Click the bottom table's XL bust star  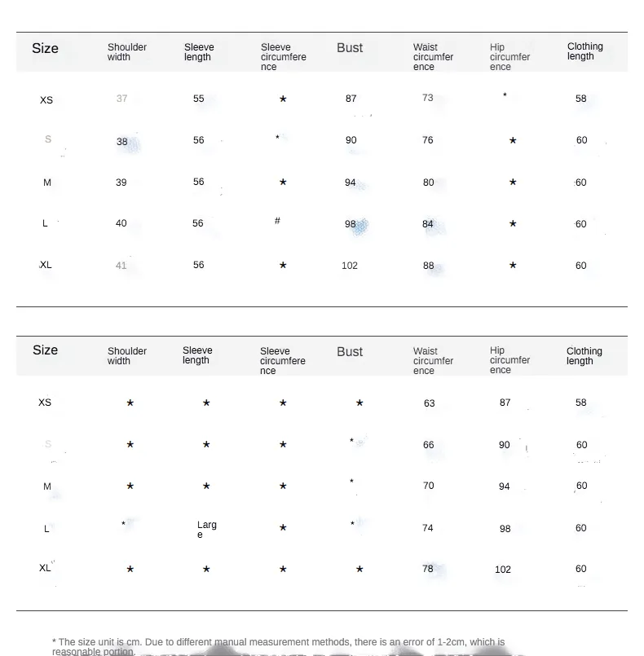click(x=359, y=569)
